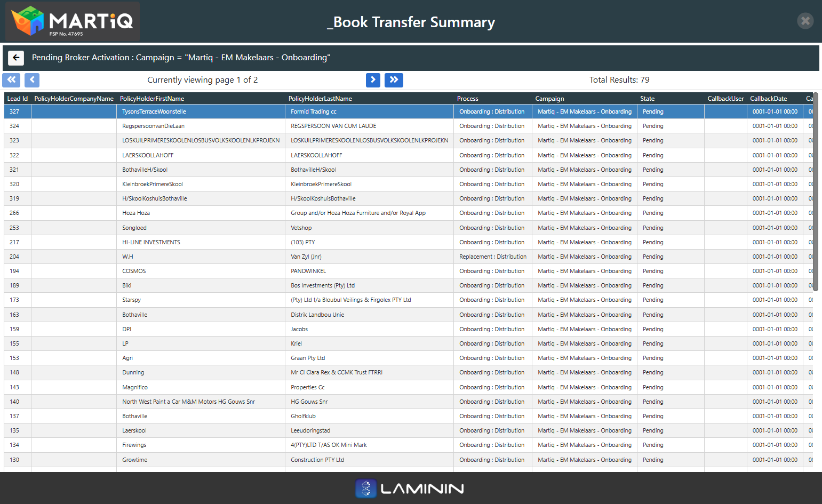Sort by Campaign column header
The width and height of the screenshot is (822, 504).
(585, 99)
